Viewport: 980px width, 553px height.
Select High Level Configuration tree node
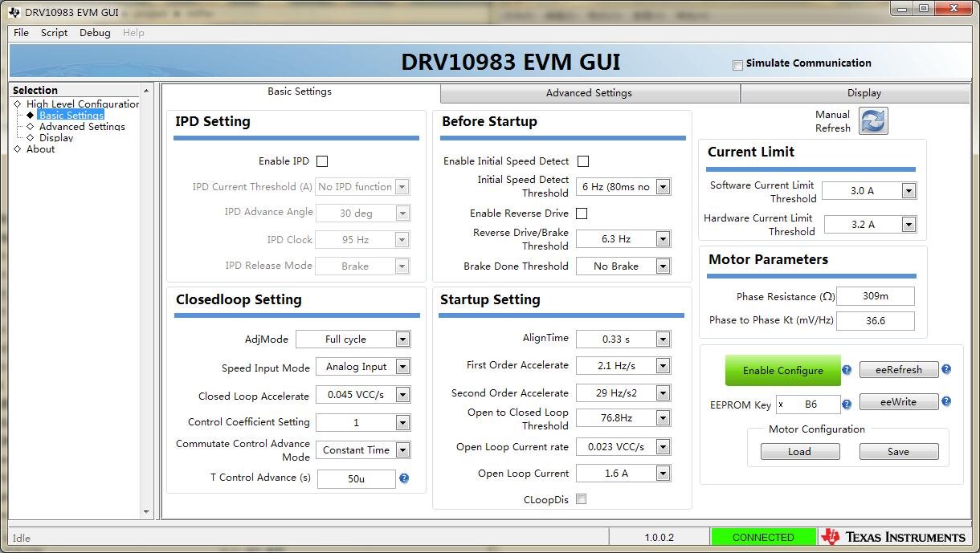[x=82, y=104]
